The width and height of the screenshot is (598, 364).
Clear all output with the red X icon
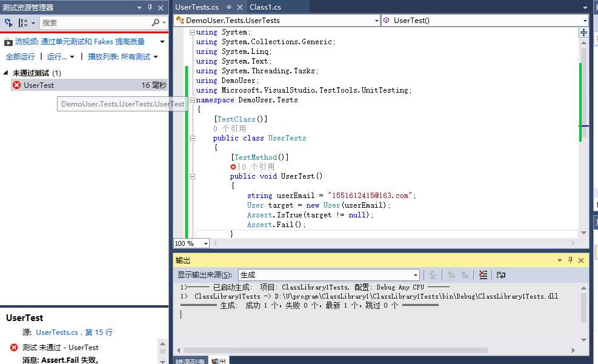click(483, 275)
